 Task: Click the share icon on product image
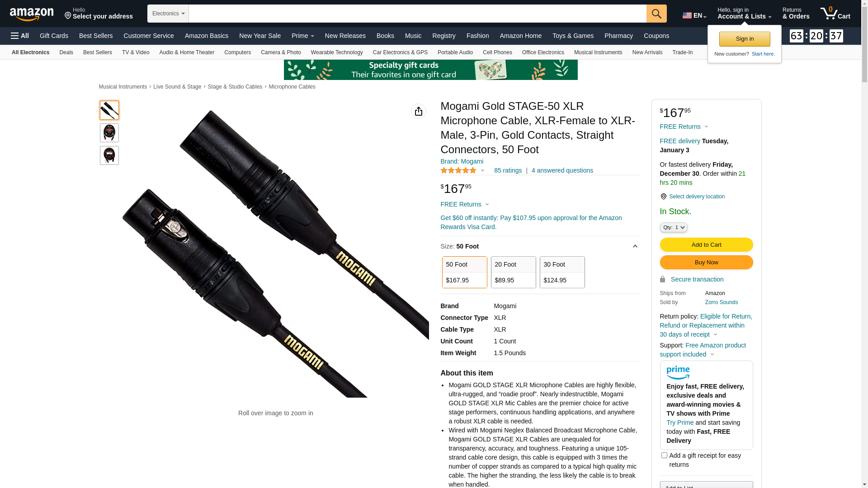click(419, 111)
